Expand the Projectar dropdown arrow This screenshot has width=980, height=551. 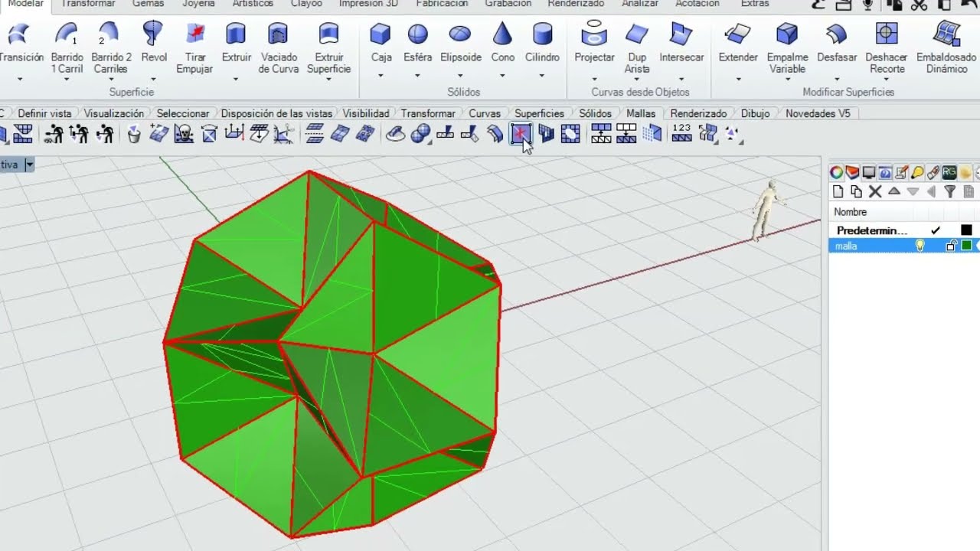pyautogui.click(x=594, y=79)
